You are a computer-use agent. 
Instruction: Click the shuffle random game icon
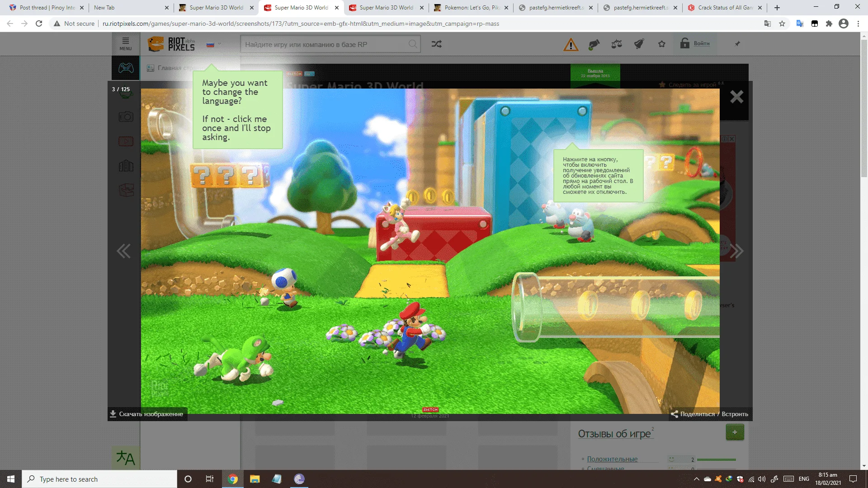(x=436, y=44)
